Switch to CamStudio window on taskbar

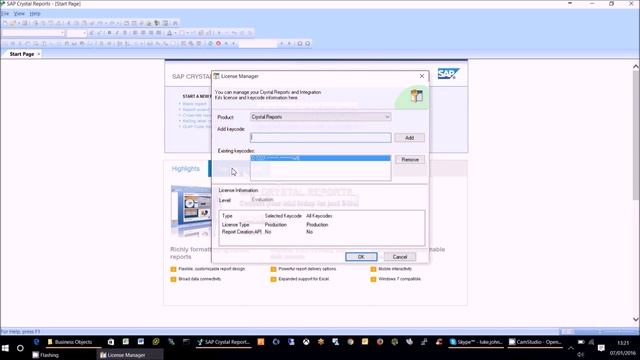coord(536,342)
